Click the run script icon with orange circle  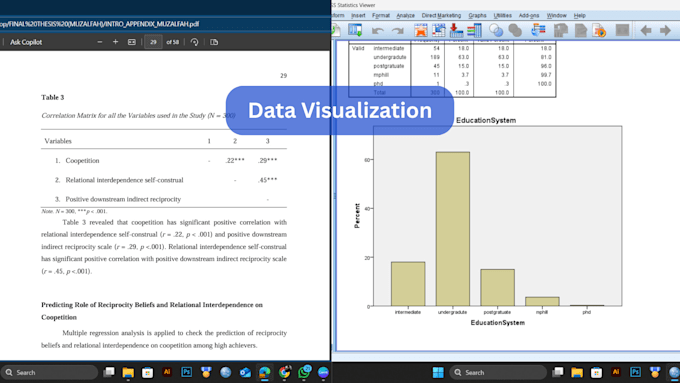coord(599,30)
